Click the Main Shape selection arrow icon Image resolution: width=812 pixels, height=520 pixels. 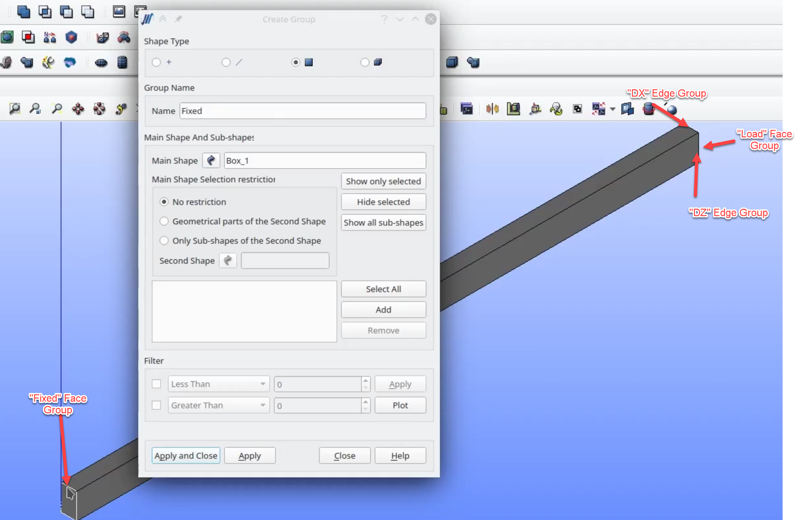pos(211,160)
